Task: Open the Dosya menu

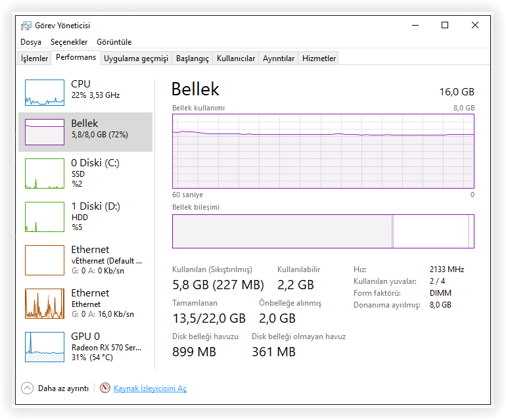Action: pos(31,42)
